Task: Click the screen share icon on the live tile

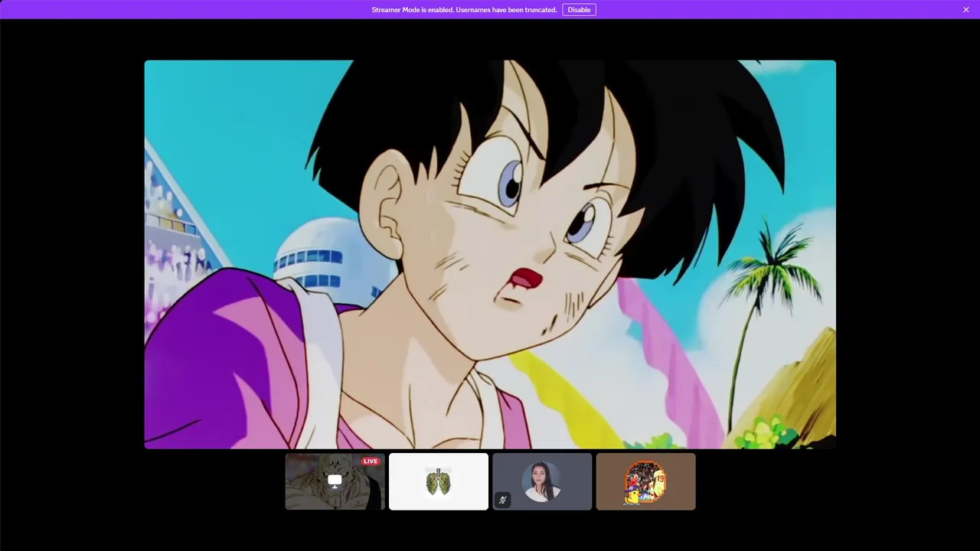Action: tap(335, 481)
